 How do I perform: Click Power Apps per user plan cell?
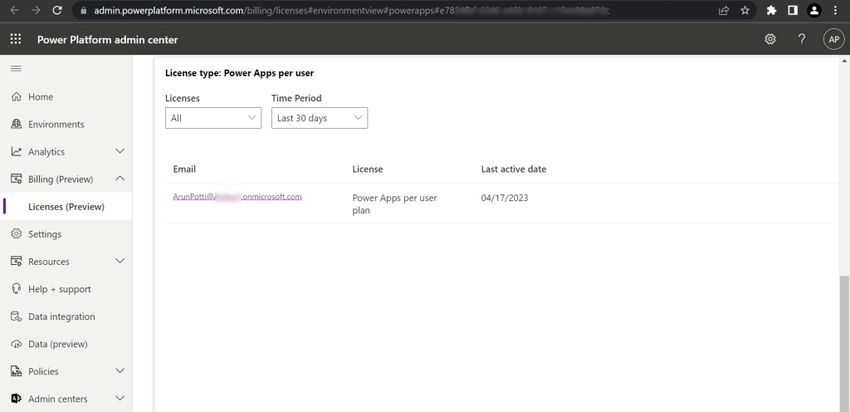(x=395, y=204)
